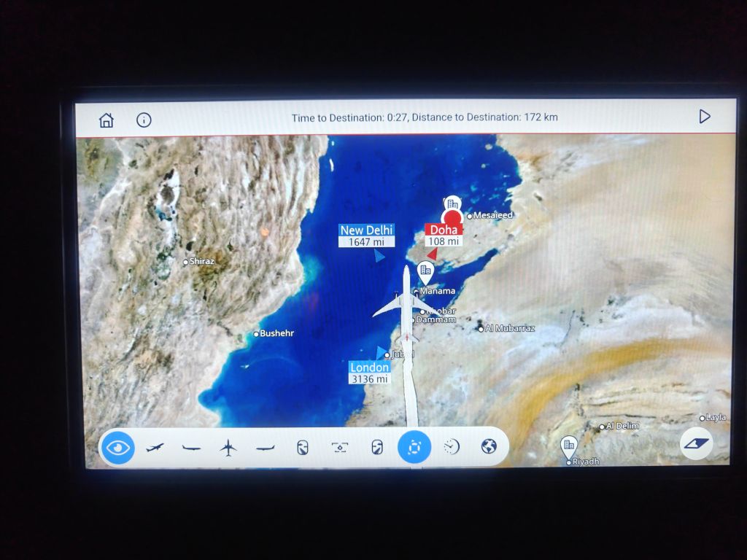747x560 pixels.
Task: Toggle the map tilt perspective button
Action: [696, 443]
